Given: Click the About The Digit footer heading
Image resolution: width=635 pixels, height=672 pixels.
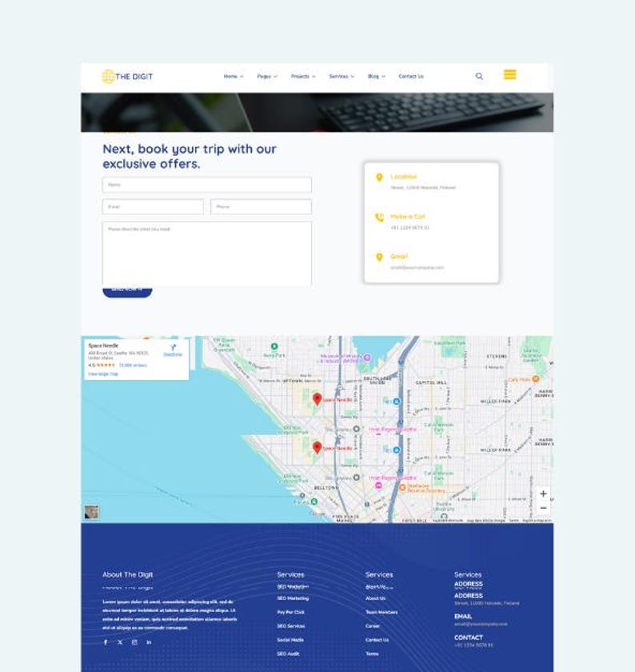Looking at the screenshot, I should pyautogui.click(x=128, y=574).
